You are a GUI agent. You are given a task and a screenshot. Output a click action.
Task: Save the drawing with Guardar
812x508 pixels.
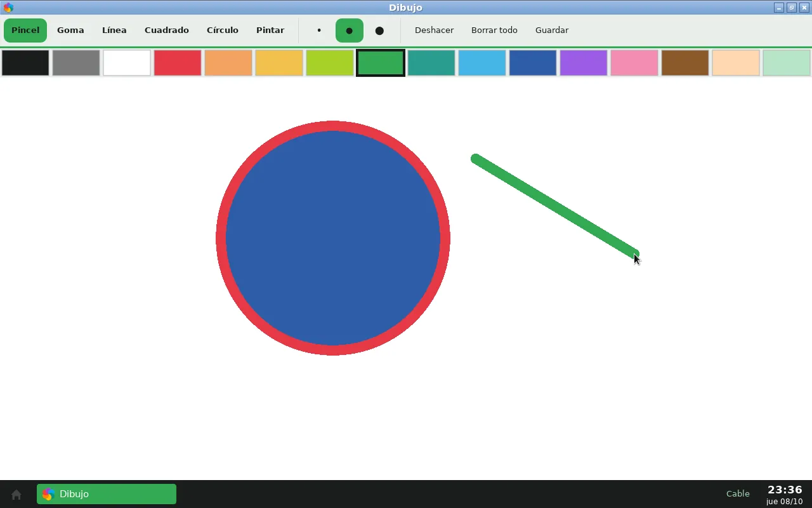coord(552,30)
